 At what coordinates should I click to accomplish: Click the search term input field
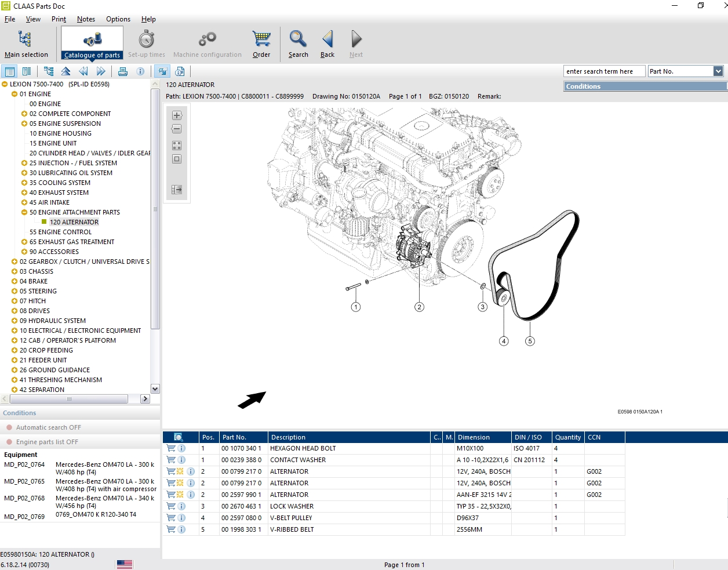(x=604, y=71)
